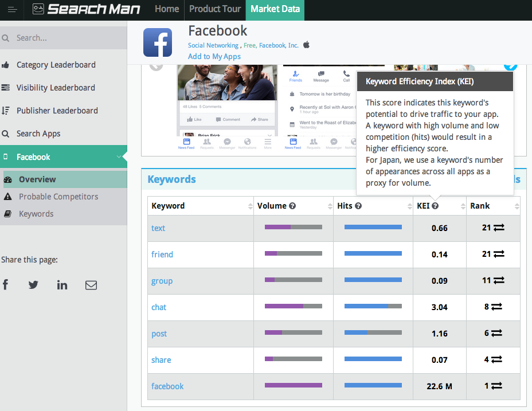The image size is (532, 411).
Task: Click volume bar for 'chat' keyword
Action: (294, 306)
